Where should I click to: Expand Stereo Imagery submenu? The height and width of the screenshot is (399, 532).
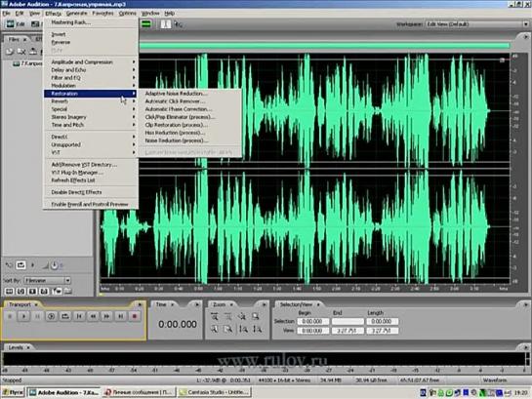pos(90,117)
